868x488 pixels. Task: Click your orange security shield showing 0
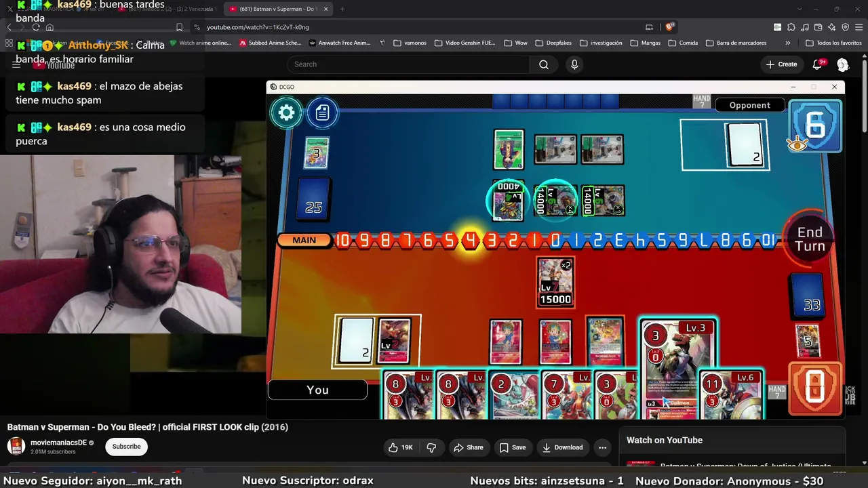(814, 388)
